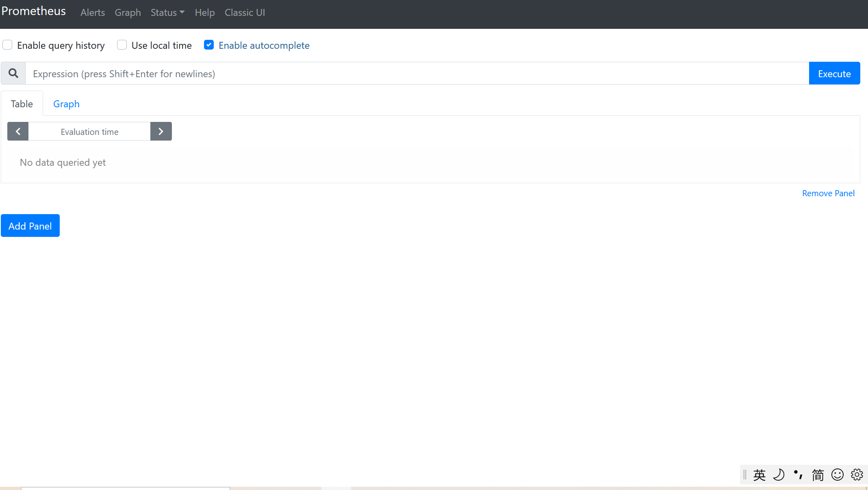Open IME settings gear icon
This screenshot has width=868, height=490.
pyautogui.click(x=857, y=475)
